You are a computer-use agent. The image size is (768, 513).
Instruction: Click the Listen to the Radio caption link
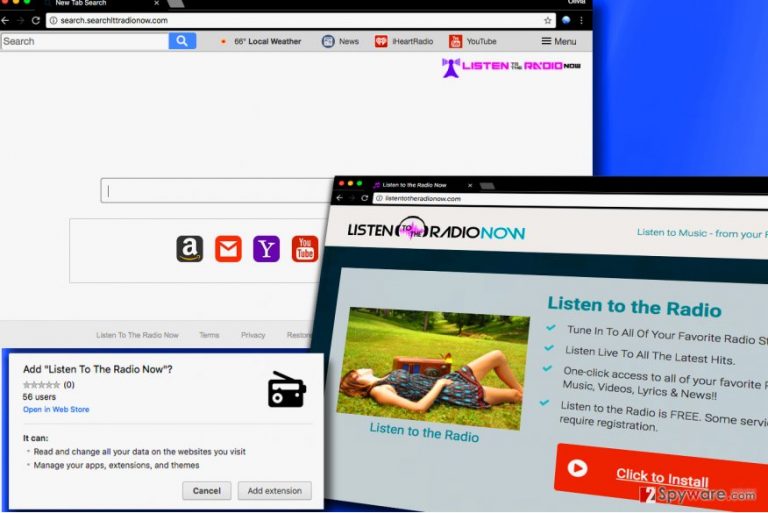(424, 432)
